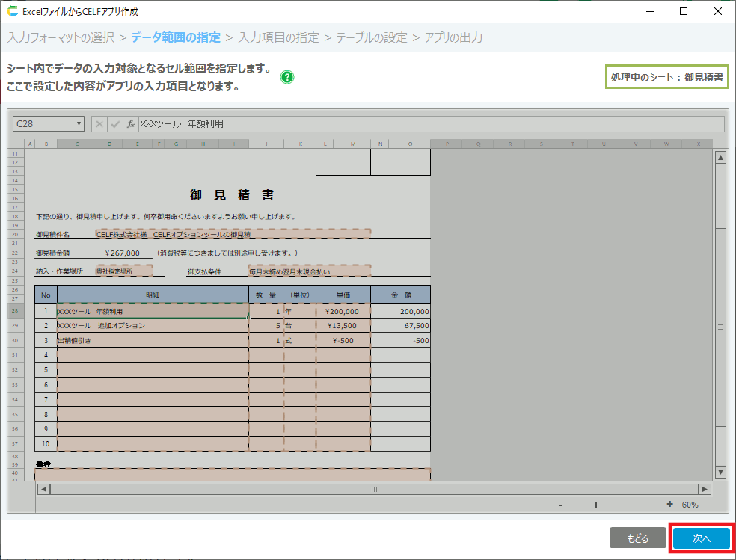Open the C28 name box dropdown
Screen dimensions: 736x560
point(79,124)
